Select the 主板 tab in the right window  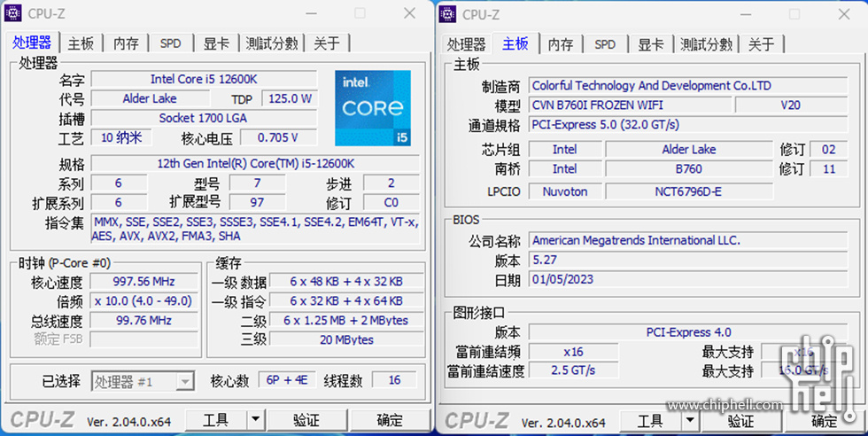coord(515,43)
